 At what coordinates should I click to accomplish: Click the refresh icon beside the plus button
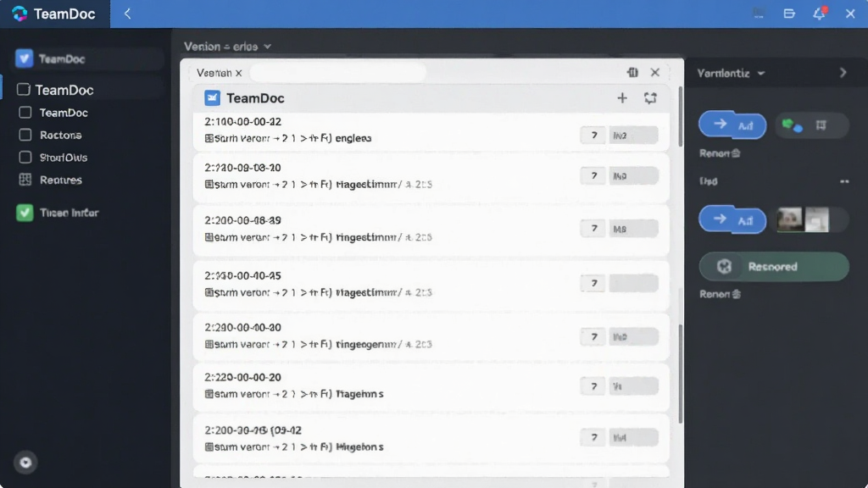point(650,98)
